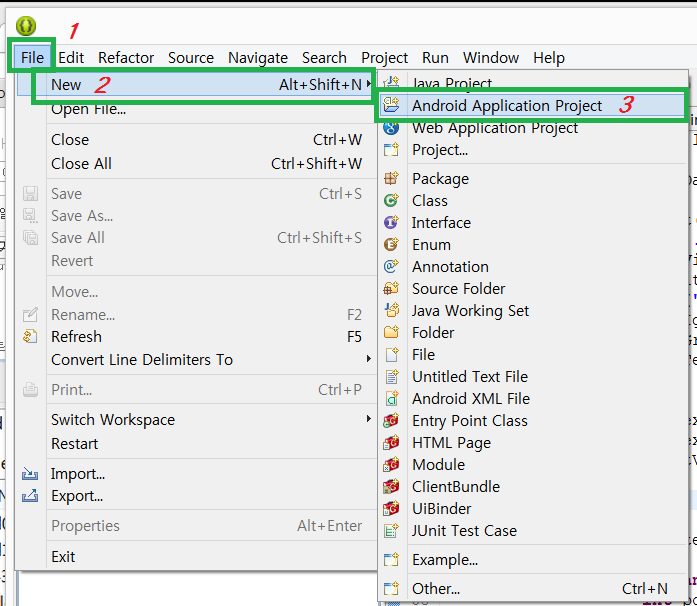The image size is (697, 606).
Task: Click the purple Interface icon
Action: 391,222
